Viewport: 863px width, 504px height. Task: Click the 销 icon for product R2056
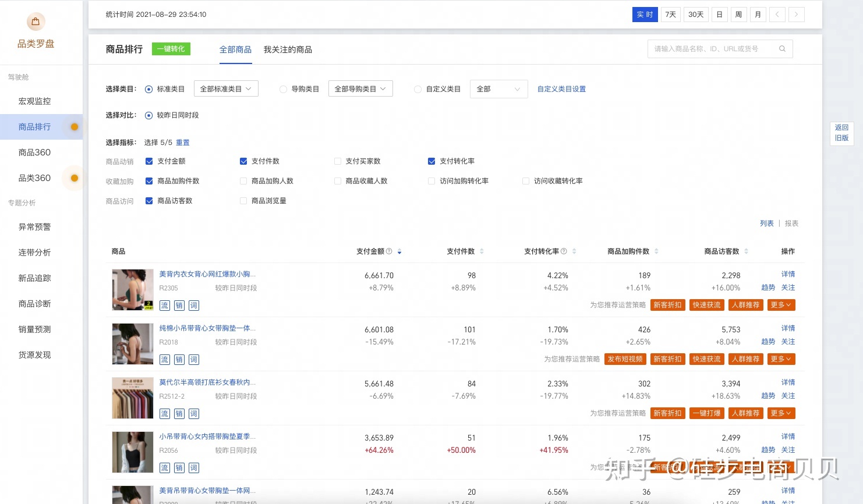[179, 468]
